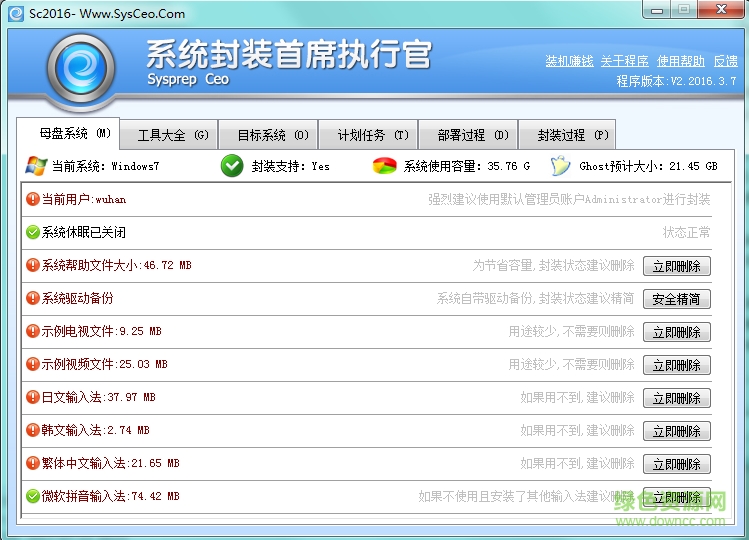Open the 目标系统 (O) tab
749x540 pixels.
[272, 135]
